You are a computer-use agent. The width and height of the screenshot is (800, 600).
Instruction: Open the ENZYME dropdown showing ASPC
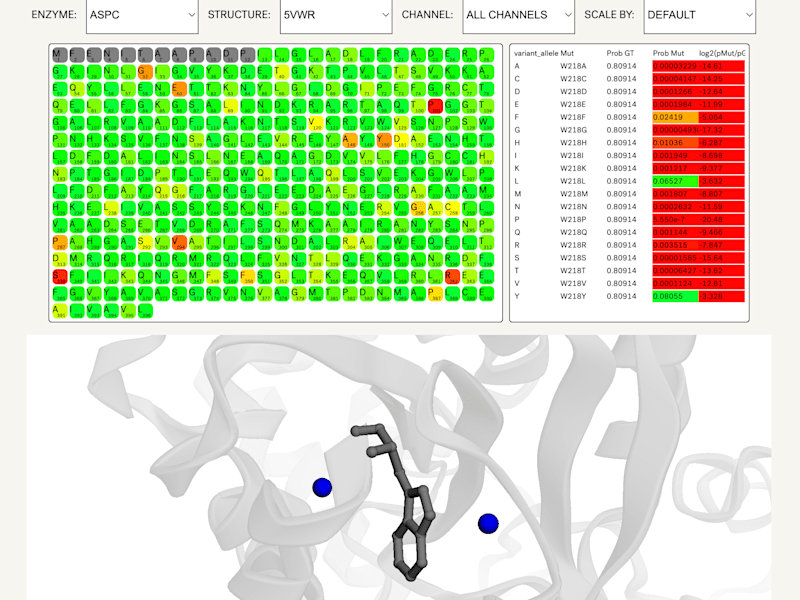(142, 16)
